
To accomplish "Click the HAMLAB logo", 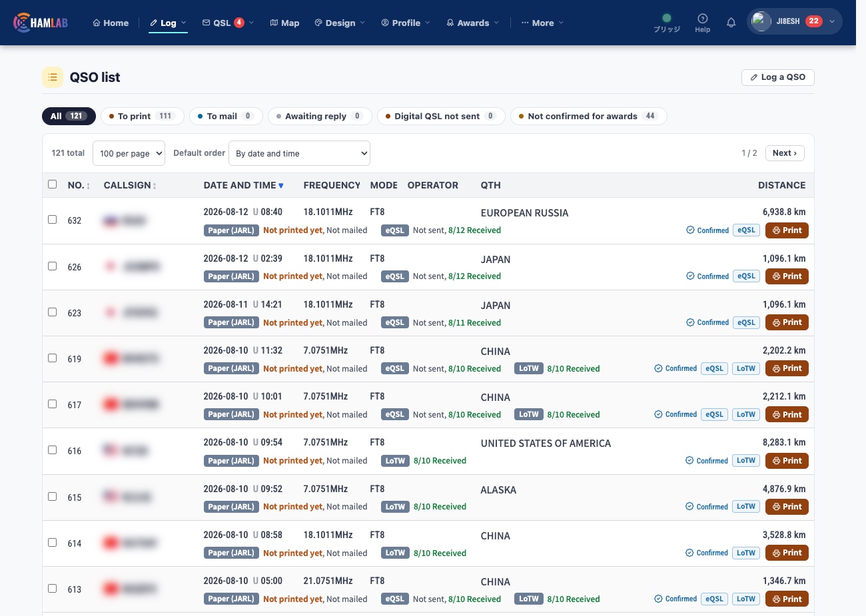I will pos(41,23).
